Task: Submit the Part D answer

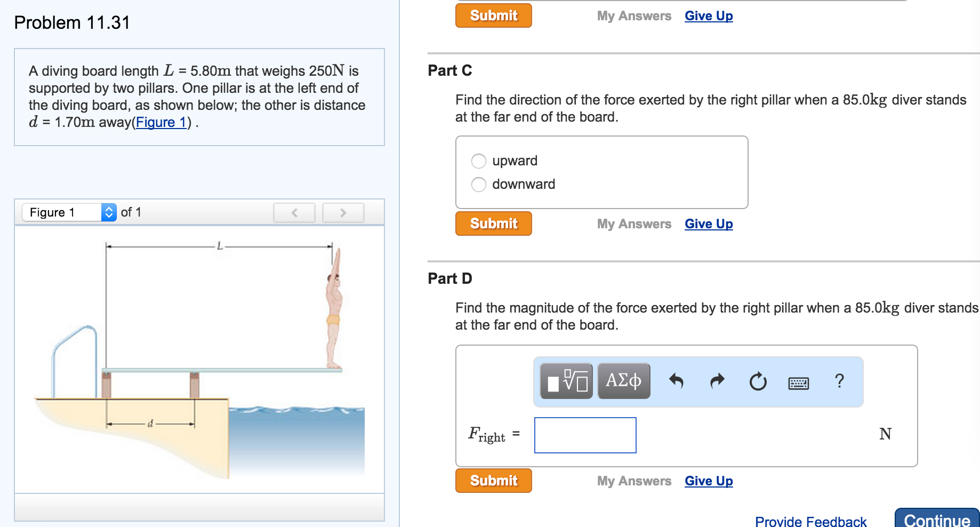Action: coord(493,480)
